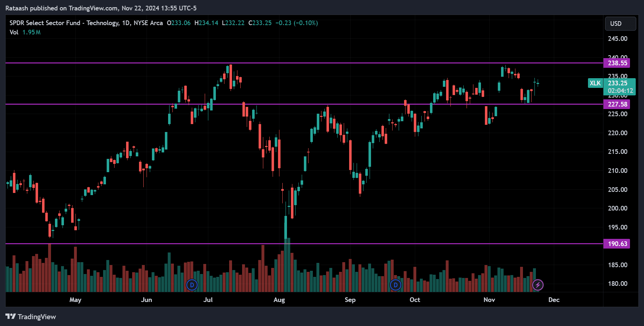The width and height of the screenshot is (644, 326).
Task: Click the 205.00 price axis label
Action: (617, 190)
